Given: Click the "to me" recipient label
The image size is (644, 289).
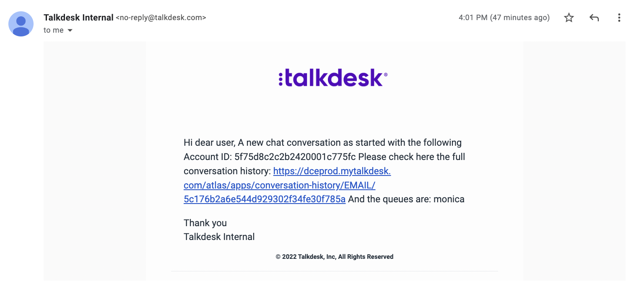Looking at the screenshot, I should click(54, 30).
